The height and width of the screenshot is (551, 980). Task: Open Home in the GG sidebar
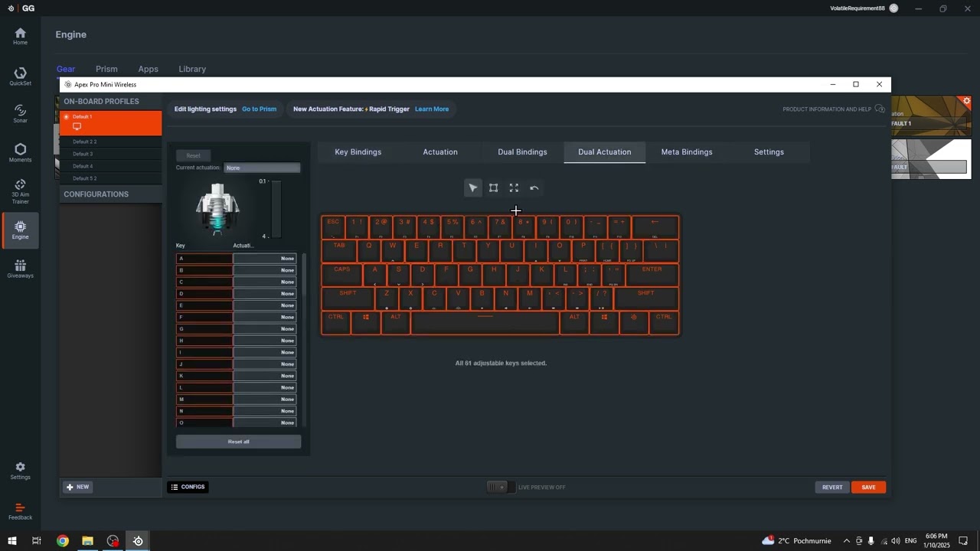[20, 36]
